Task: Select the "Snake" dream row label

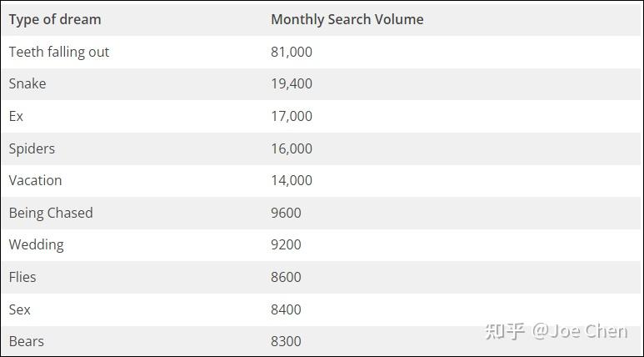Action: (27, 83)
